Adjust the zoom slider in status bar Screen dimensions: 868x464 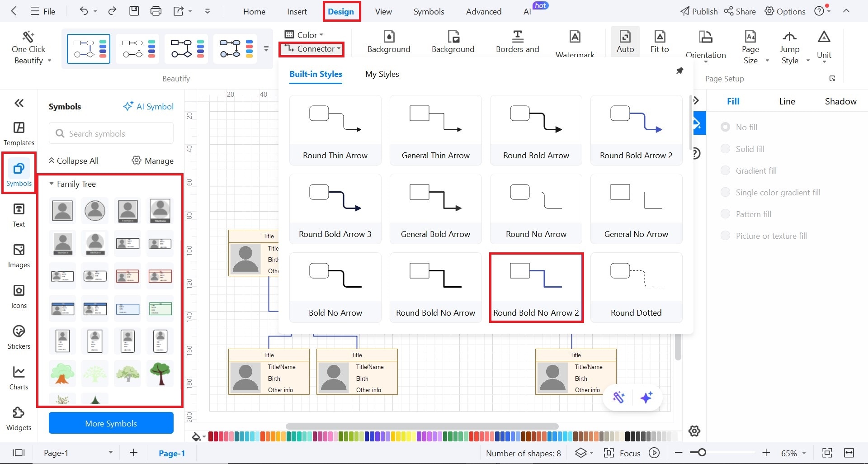pyautogui.click(x=701, y=453)
